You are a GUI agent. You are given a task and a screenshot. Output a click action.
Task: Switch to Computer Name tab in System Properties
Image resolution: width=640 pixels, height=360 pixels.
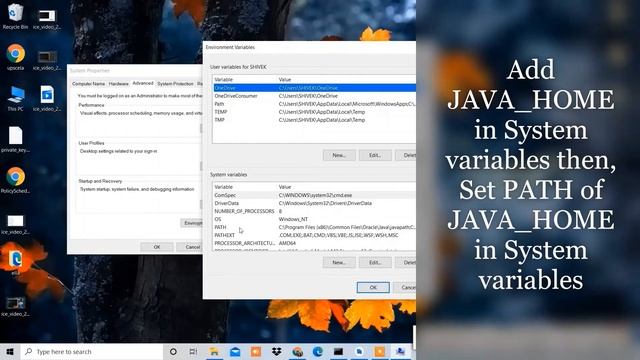89,84
